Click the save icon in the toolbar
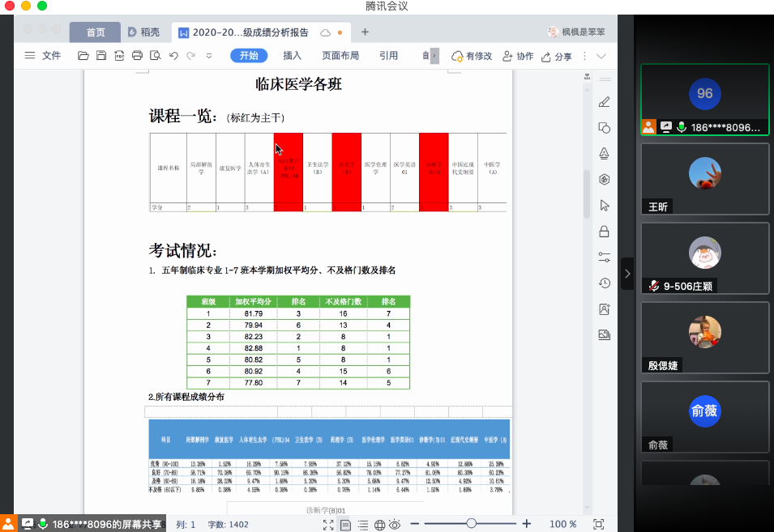 click(101, 56)
